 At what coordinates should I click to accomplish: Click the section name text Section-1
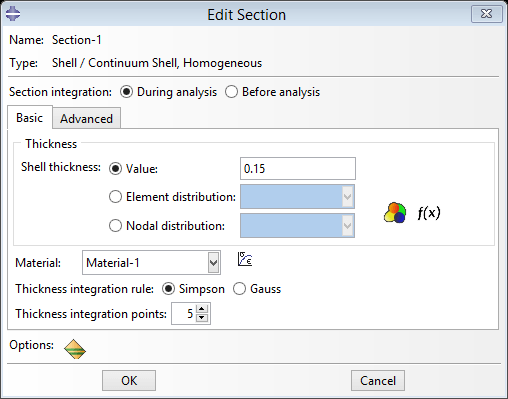click(77, 40)
